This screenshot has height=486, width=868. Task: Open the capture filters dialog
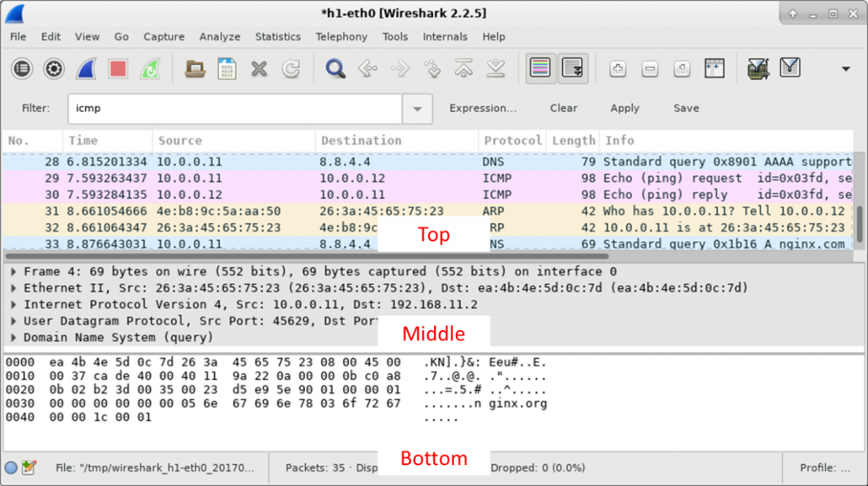point(757,68)
